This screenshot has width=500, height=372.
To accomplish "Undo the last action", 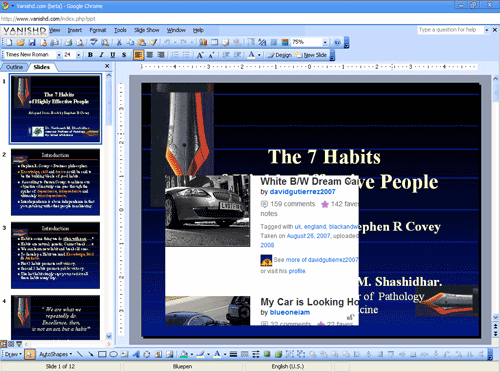I will point(167,42).
